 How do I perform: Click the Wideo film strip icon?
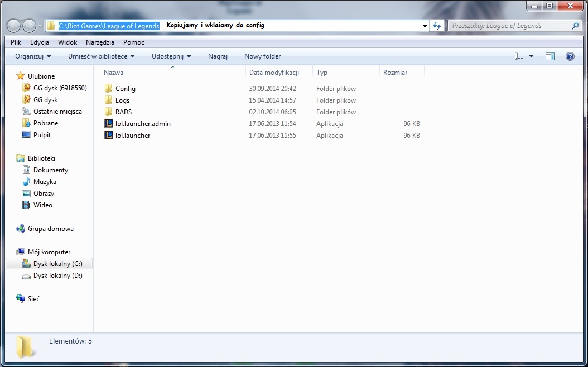(26, 205)
